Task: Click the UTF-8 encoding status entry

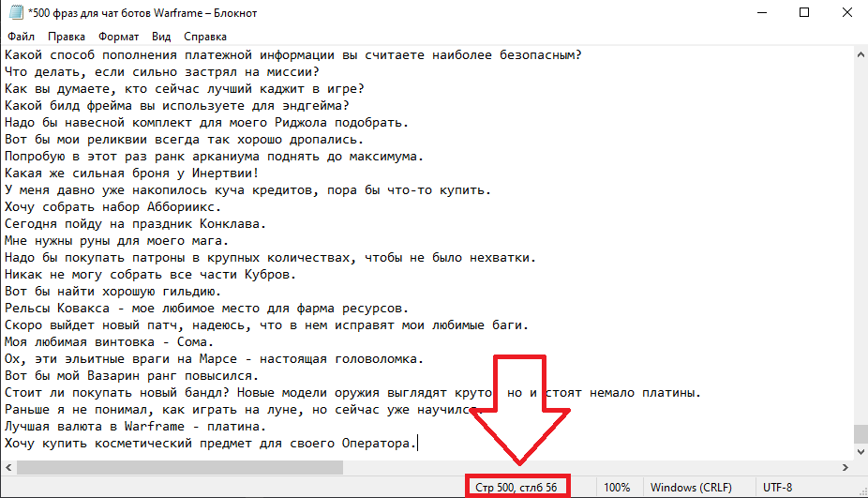Action: pyautogui.click(x=777, y=488)
